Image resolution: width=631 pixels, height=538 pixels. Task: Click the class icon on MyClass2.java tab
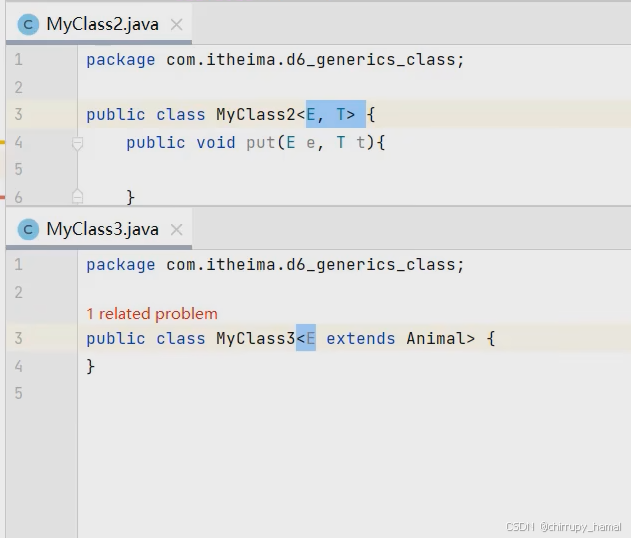point(28,25)
